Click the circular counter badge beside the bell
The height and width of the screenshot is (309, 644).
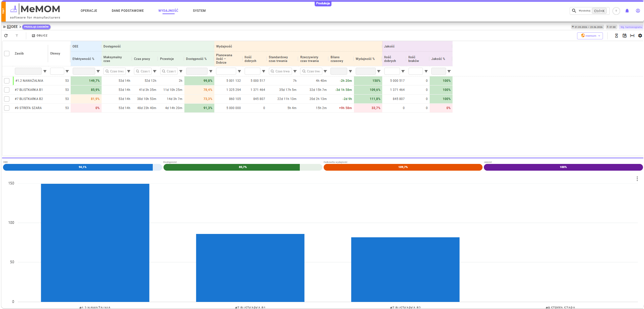616,11
